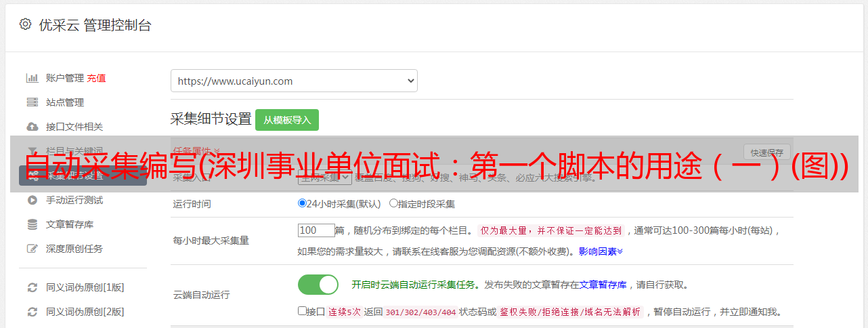868x328 pixels.
Task: Click the 采集细节设置 heading
Action: (211, 119)
